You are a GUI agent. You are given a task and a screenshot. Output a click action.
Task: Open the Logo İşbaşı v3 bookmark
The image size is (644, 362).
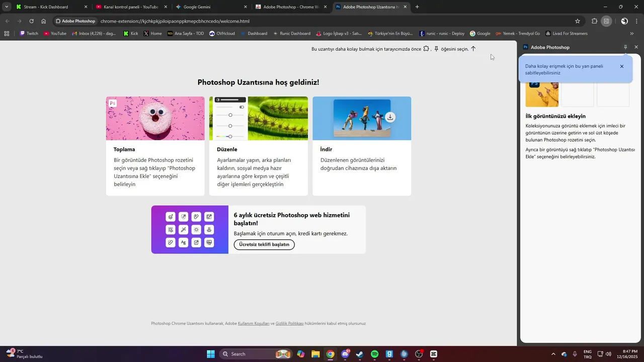(339, 34)
